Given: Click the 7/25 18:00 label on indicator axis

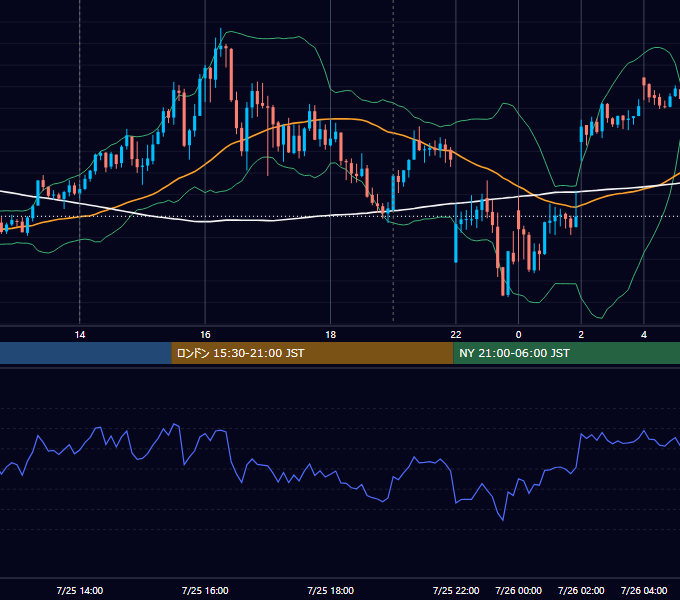Looking at the screenshot, I should pyautogui.click(x=330, y=590).
